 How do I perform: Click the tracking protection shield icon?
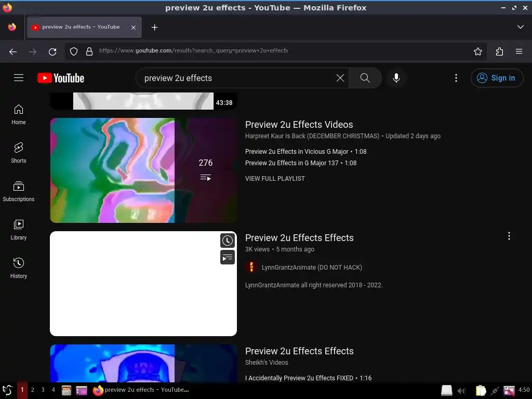(x=74, y=51)
